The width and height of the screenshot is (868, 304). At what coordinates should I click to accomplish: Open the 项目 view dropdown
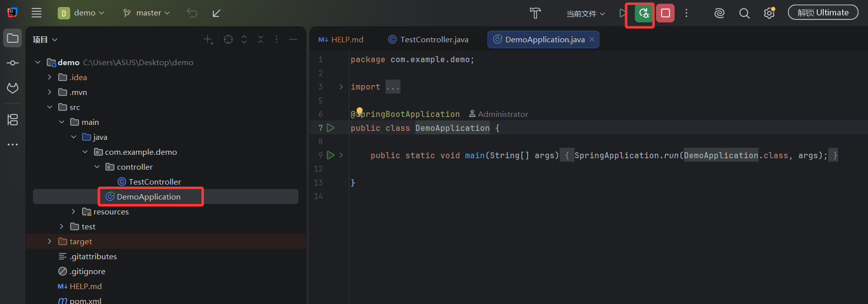point(45,39)
